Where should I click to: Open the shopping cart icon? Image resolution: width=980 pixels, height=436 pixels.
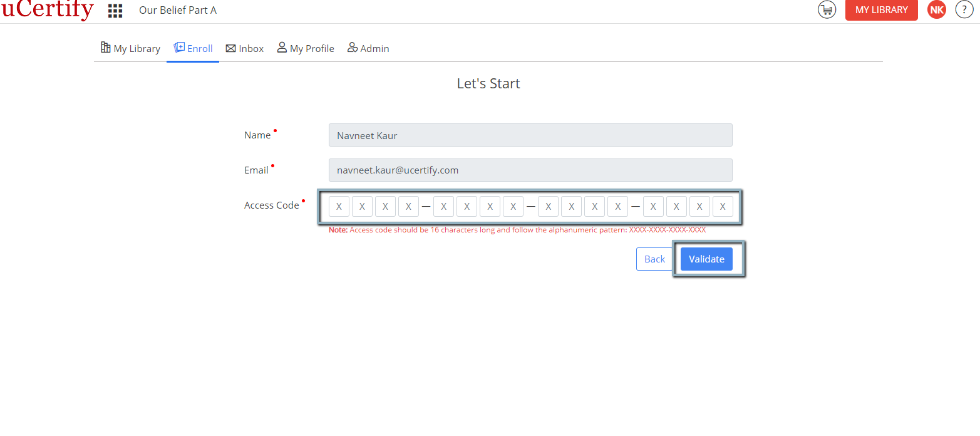(x=827, y=10)
